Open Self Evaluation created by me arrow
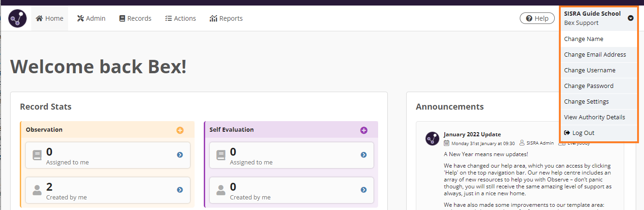 click(363, 190)
